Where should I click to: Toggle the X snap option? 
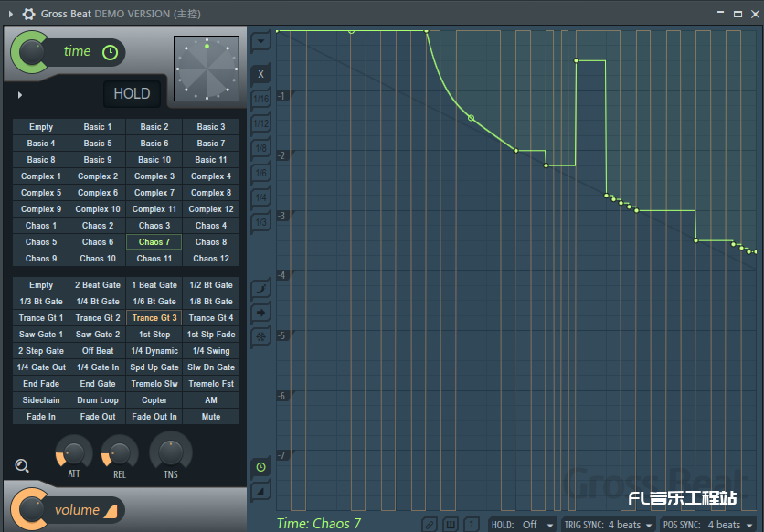click(x=260, y=74)
